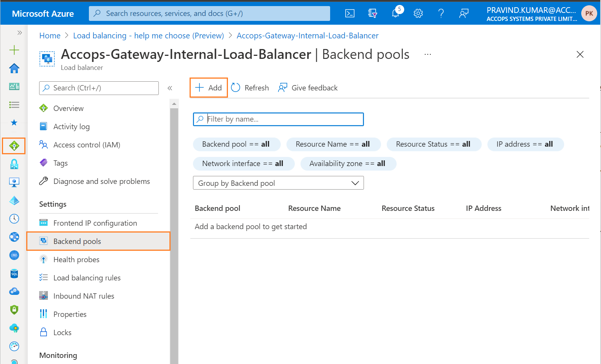Open the All services list icon

14,104
